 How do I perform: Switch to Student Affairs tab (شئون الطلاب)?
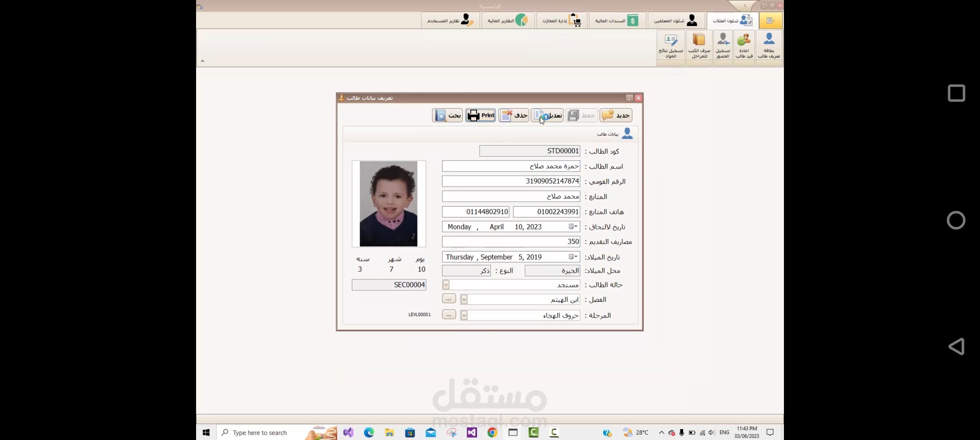pos(732,20)
